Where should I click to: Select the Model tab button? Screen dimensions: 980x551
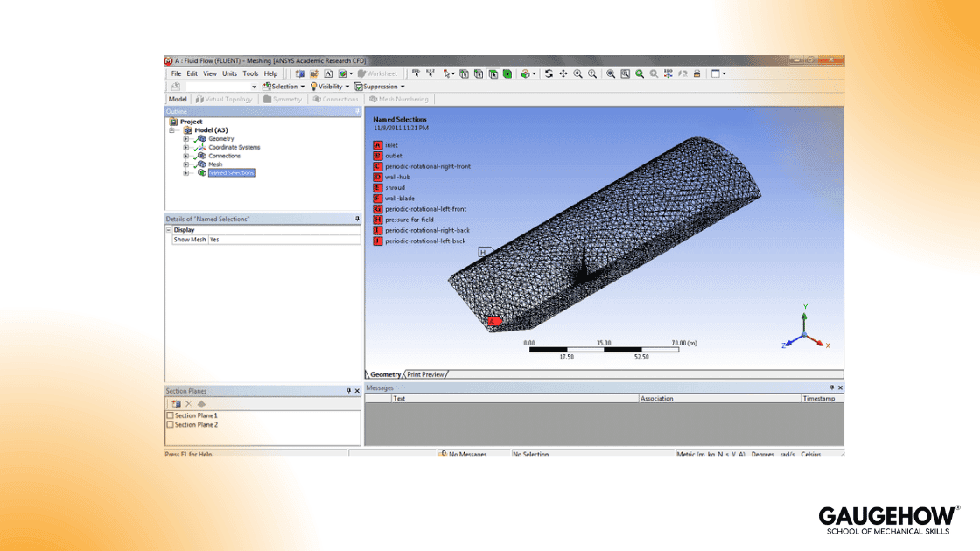177,99
